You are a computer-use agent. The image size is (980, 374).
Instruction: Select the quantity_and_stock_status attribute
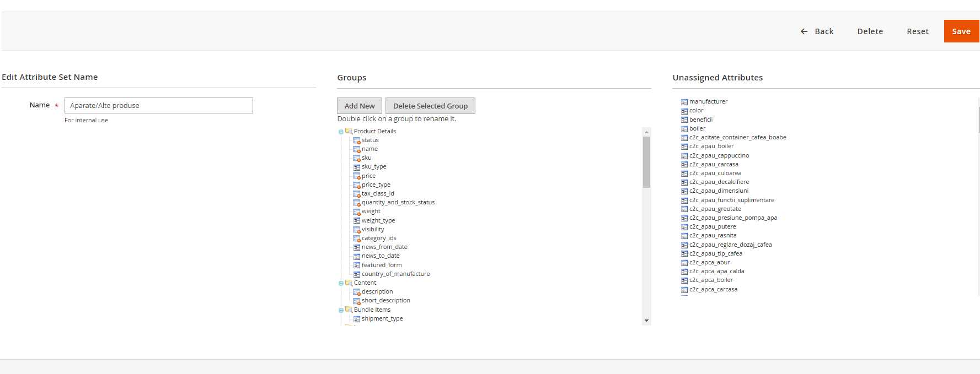pyautogui.click(x=398, y=202)
